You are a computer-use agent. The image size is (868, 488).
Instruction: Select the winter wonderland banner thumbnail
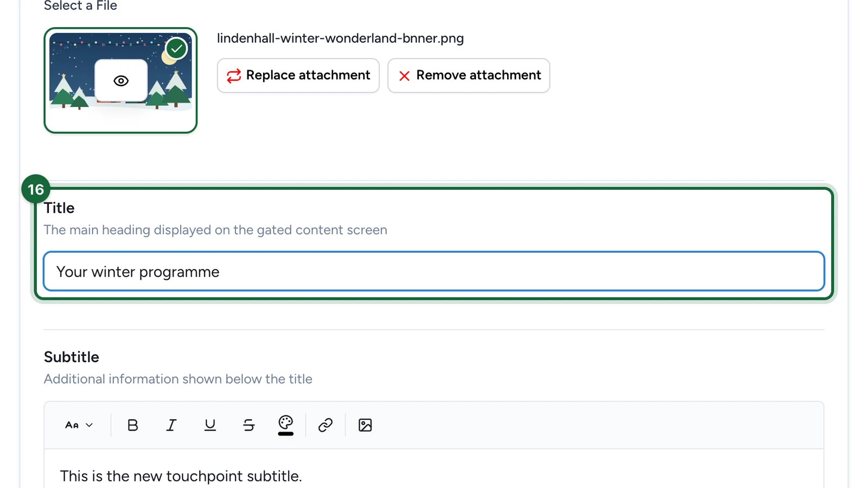[x=120, y=80]
